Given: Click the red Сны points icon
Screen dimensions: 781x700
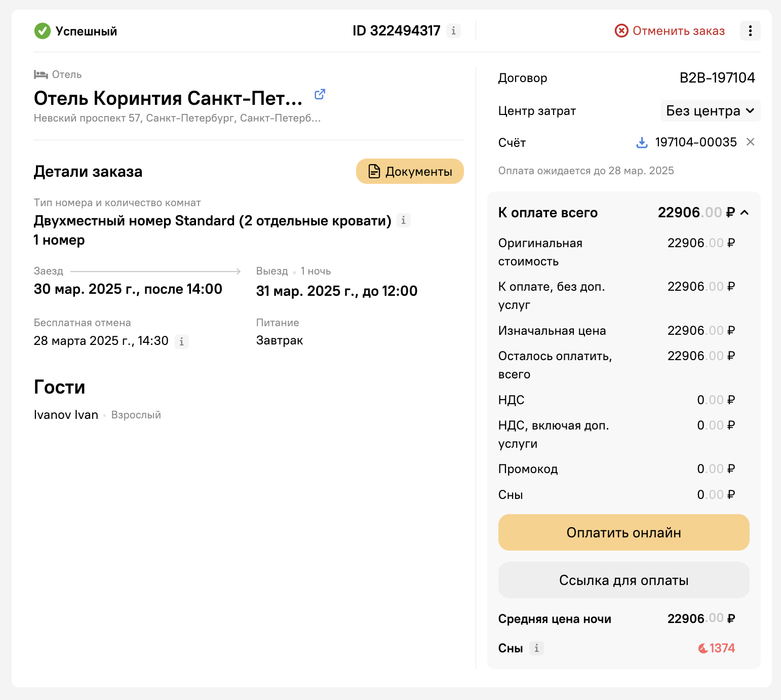Looking at the screenshot, I should point(703,648).
